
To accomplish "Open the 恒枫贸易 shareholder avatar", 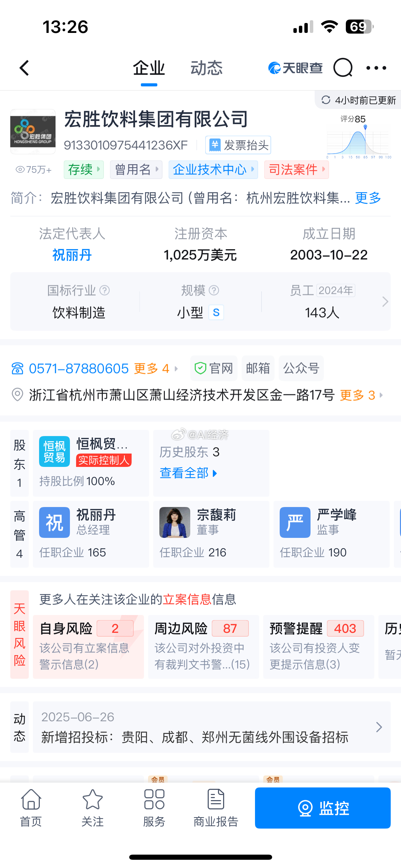I will pyautogui.click(x=54, y=451).
